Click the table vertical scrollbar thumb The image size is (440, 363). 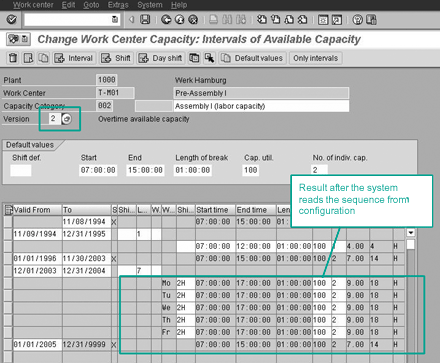[x=411, y=244]
